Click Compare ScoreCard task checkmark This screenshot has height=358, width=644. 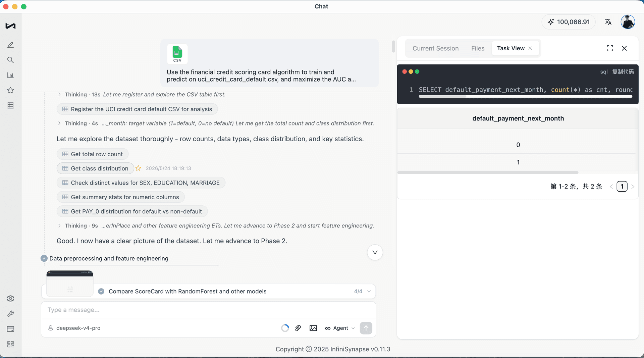point(101,291)
